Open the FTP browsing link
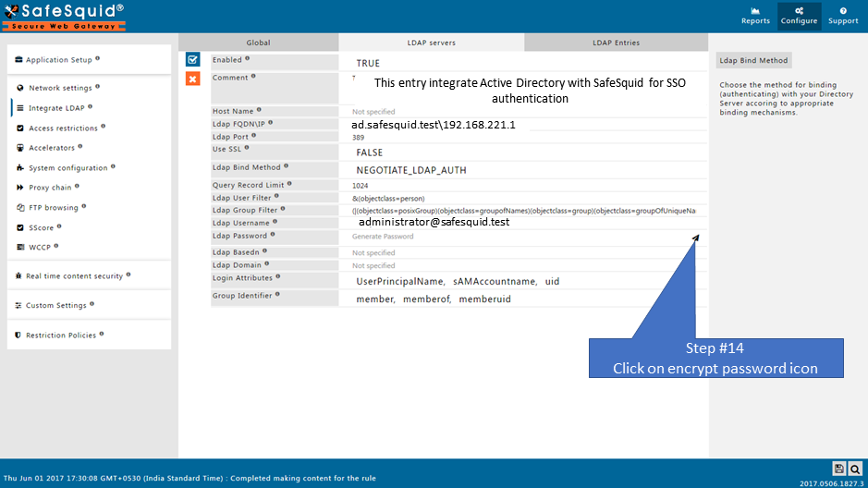The image size is (868, 488). click(54, 207)
